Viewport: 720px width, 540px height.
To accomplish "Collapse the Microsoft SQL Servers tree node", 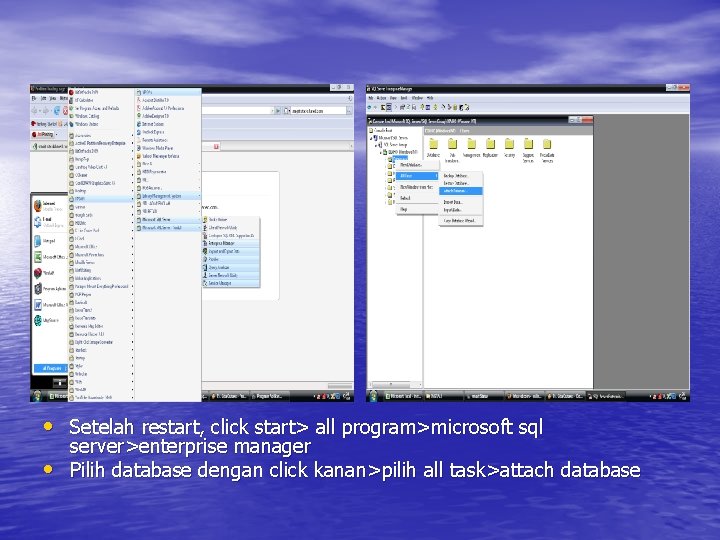I will point(371,138).
